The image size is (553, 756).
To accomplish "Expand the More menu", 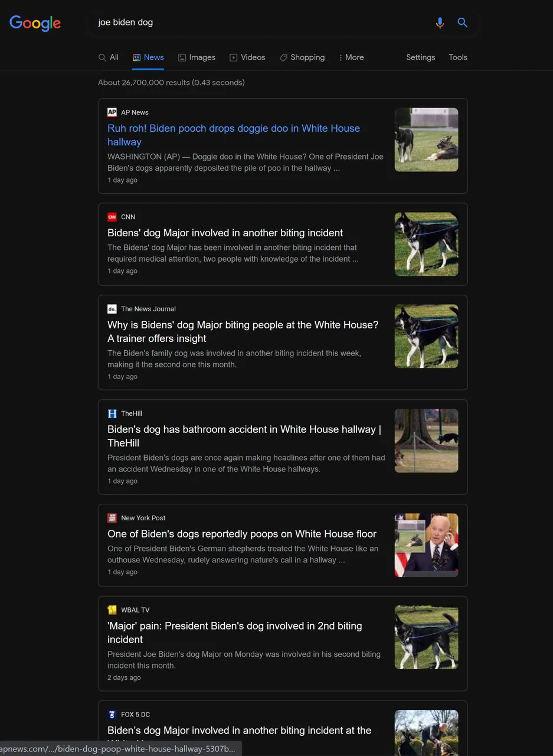I will (x=351, y=57).
